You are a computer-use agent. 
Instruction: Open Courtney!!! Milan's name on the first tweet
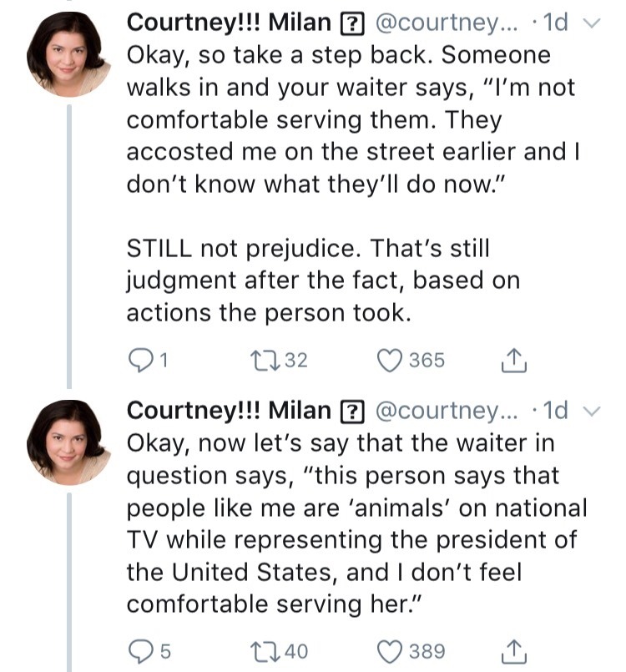coord(228,23)
